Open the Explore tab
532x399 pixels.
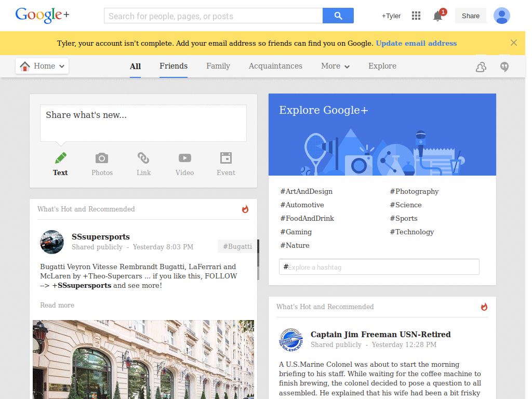coord(382,66)
